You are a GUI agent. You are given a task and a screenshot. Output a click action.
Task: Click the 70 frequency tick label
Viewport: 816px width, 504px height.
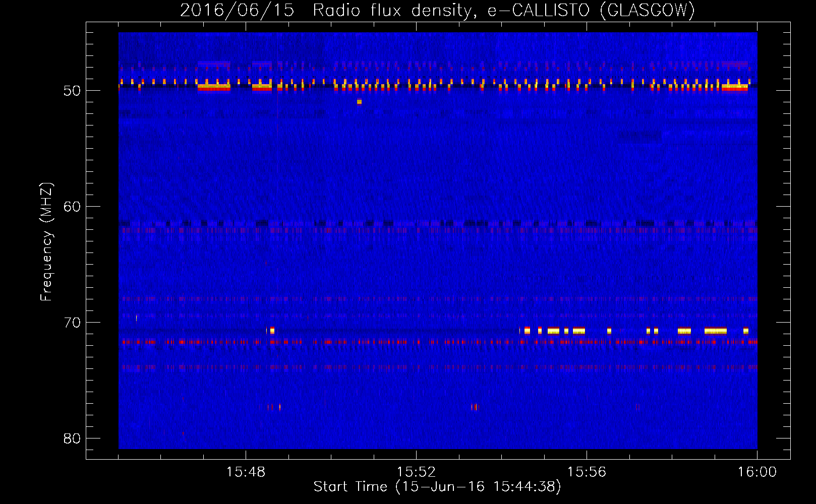pos(72,323)
